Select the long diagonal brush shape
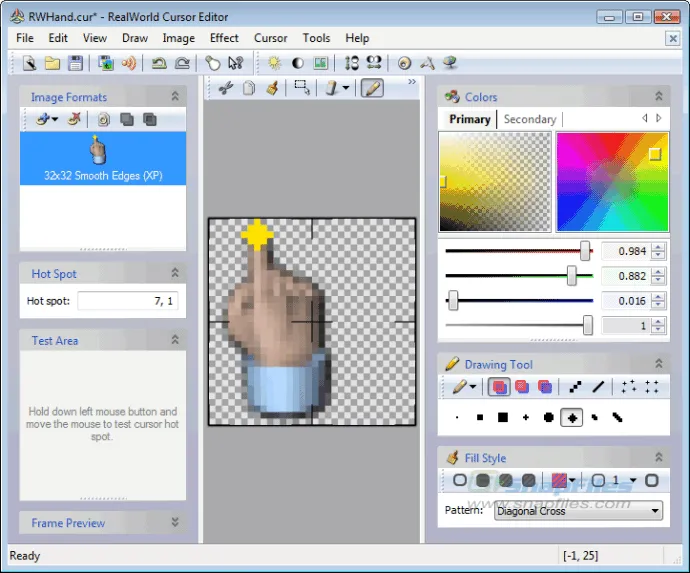Screen dimensions: 690x573 point(617,418)
